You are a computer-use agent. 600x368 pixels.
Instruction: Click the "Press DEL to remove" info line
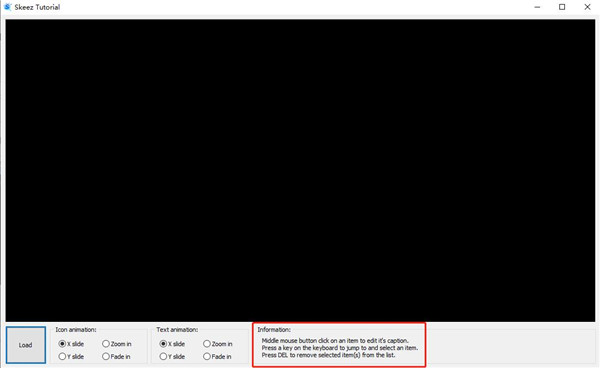[x=328, y=355]
